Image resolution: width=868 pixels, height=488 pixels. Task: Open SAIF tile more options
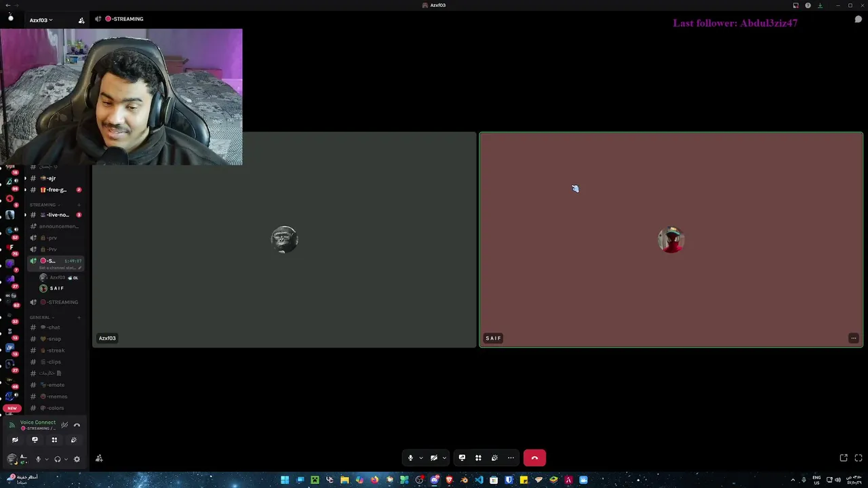coord(854,338)
